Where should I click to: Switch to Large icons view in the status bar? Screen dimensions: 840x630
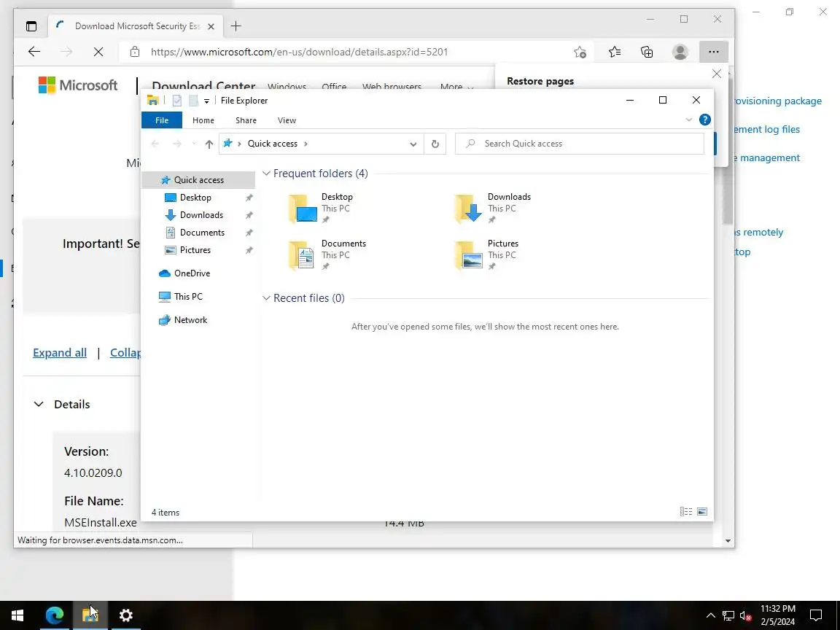[x=702, y=512]
